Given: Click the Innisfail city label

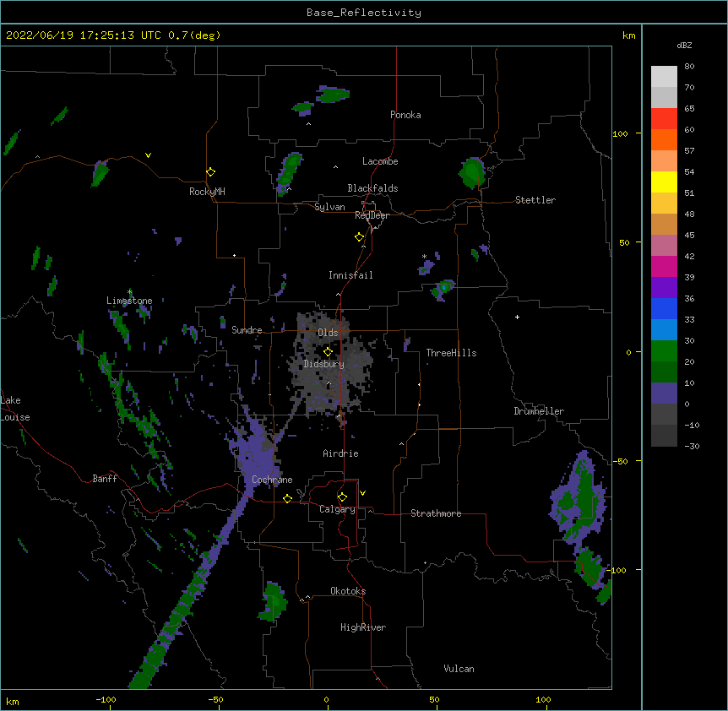Looking at the screenshot, I should 350,275.
